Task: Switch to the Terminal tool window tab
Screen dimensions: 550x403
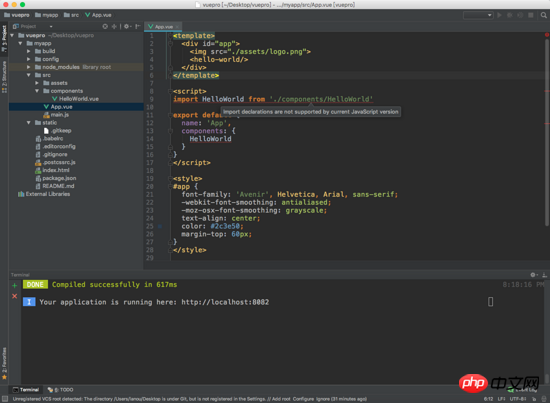Action: coord(26,390)
